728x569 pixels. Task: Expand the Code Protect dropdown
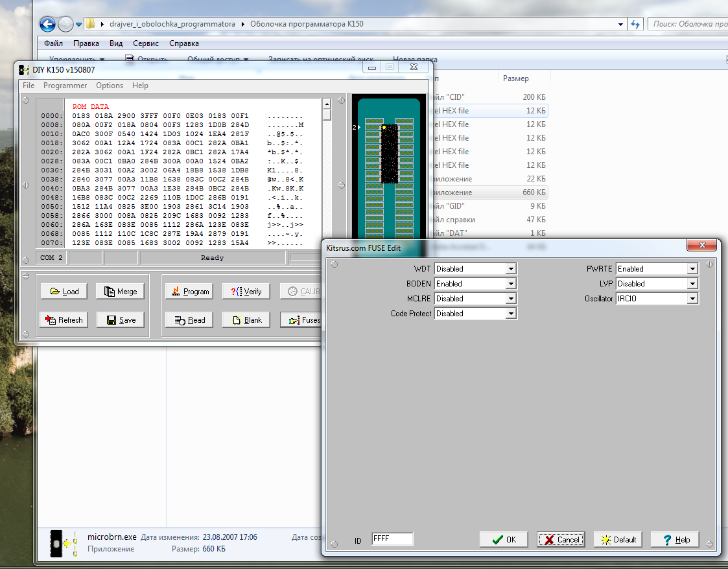click(x=511, y=313)
